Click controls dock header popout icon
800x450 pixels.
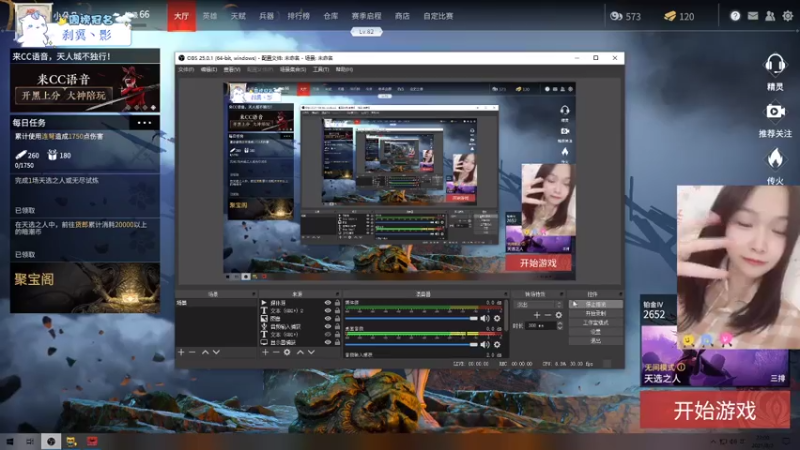pyautogui.click(x=620, y=294)
